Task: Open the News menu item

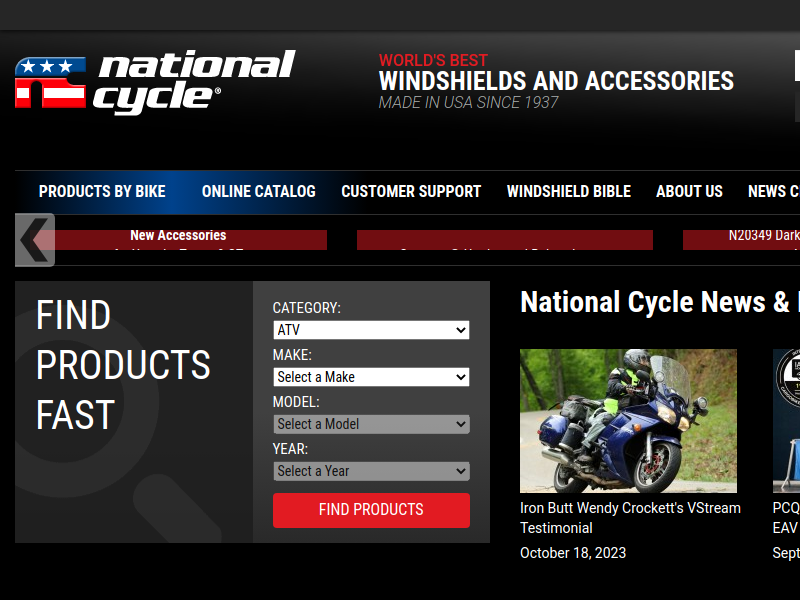Action: click(x=773, y=191)
